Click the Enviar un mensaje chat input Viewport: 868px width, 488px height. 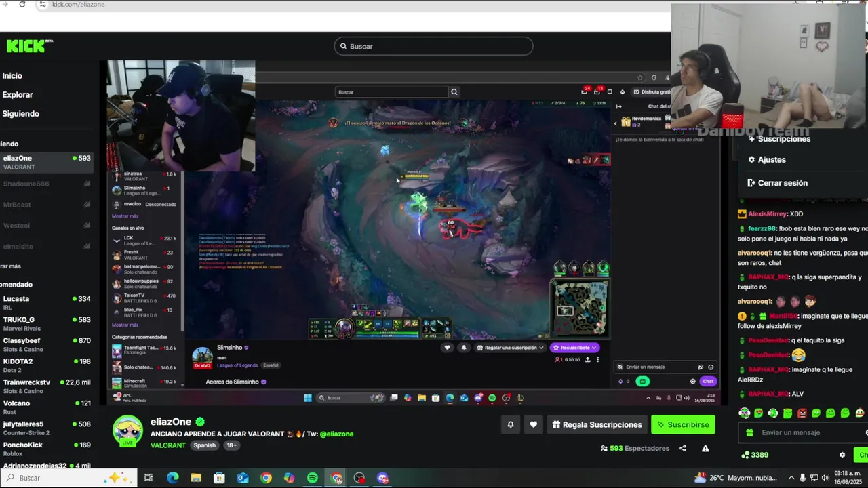804,432
